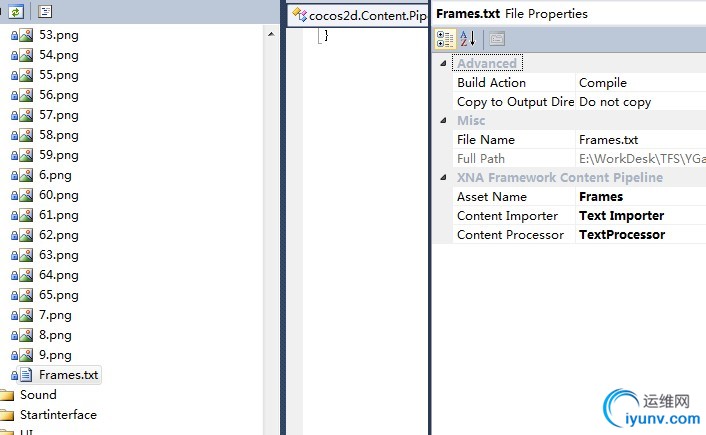Click the Asset Name field Frames
Screen dimensions: 706x435
601,197
